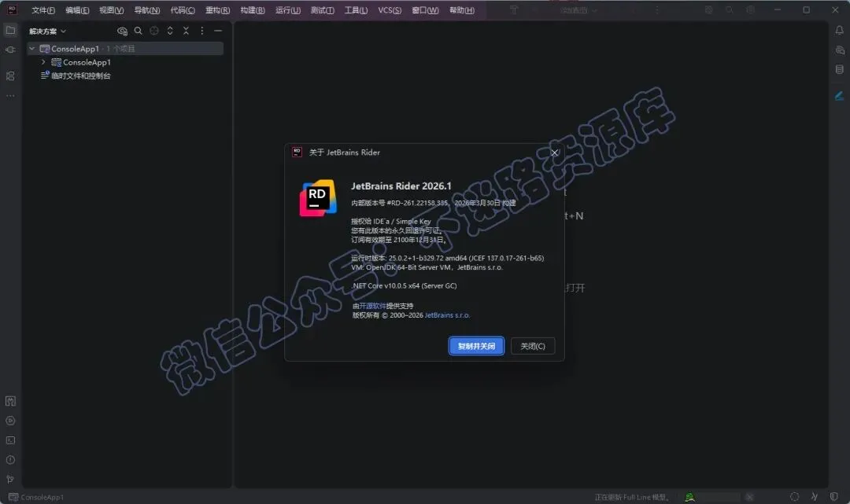Open the Run services icon

(x=10, y=421)
